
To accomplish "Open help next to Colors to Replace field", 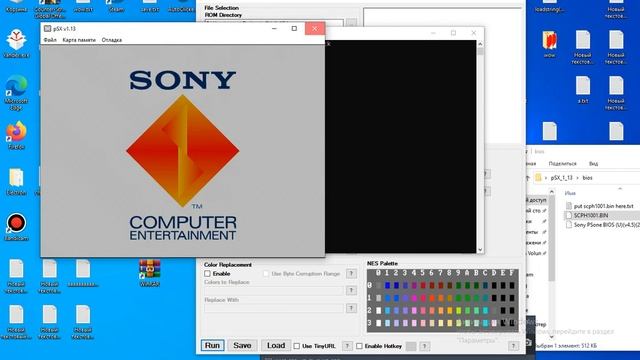I will [x=351, y=290].
